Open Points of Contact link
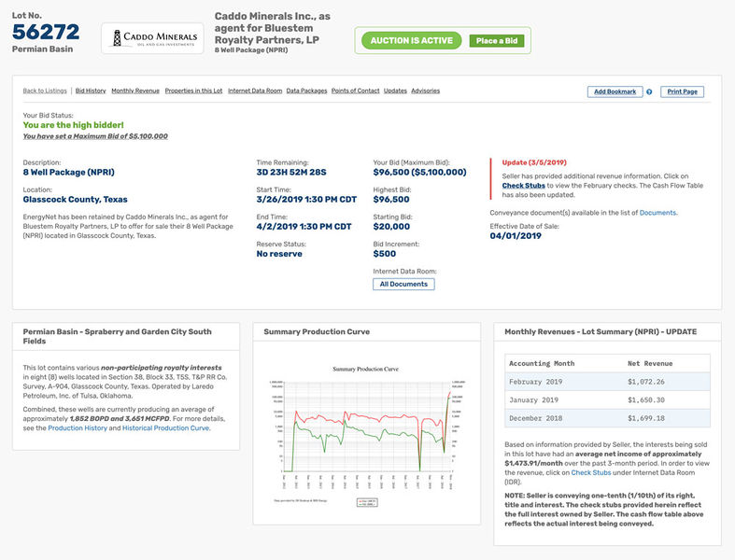 pos(355,91)
